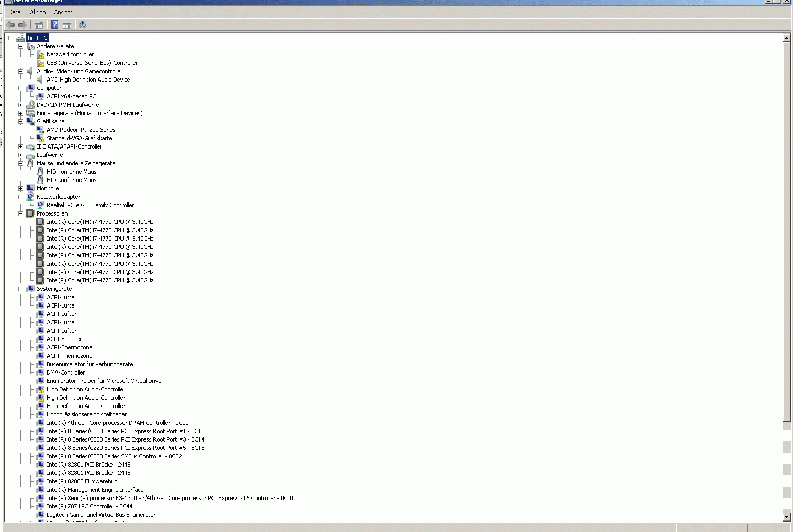Click the Hochpräzisionsereigniszeitgeber device icon

tap(40, 414)
